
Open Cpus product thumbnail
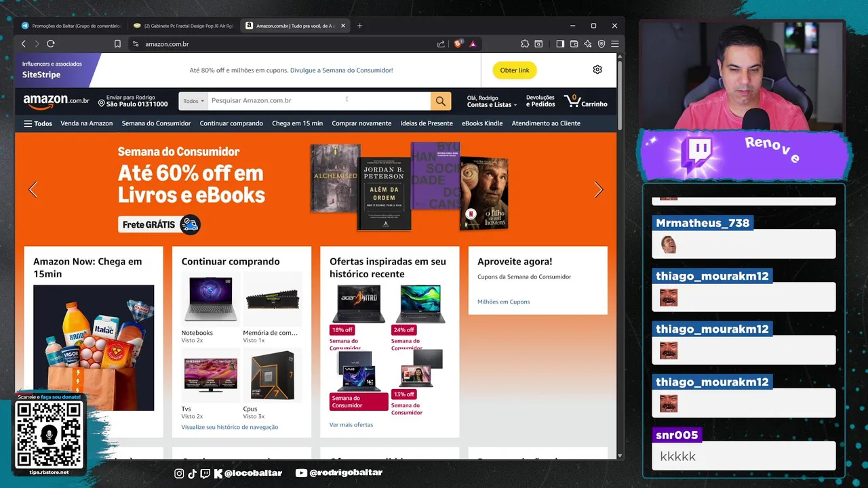(x=273, y=376)
